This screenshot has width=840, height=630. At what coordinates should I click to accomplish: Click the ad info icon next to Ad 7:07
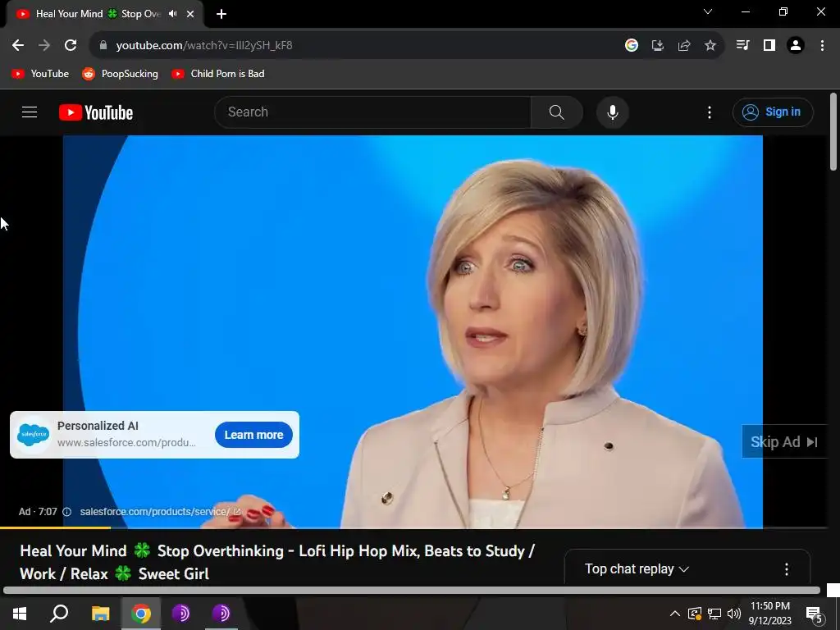(67, 512)
